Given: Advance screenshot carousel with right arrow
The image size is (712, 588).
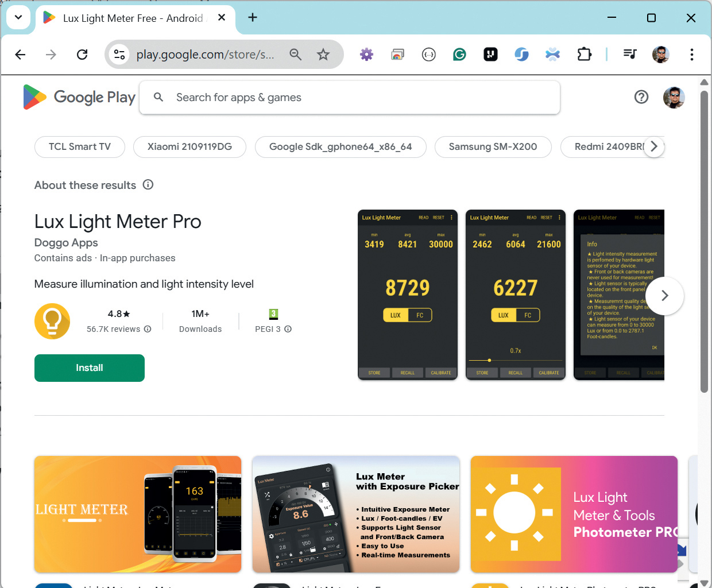Looking at the screenshot, I should pyautogui.click(x=664, y=296).
